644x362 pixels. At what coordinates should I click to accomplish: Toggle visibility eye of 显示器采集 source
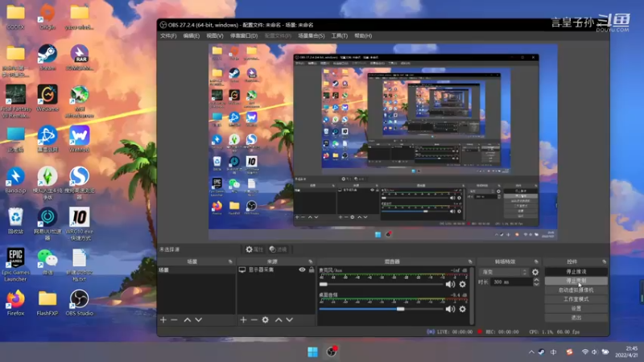pyautogui.click(x=303, y=269)
